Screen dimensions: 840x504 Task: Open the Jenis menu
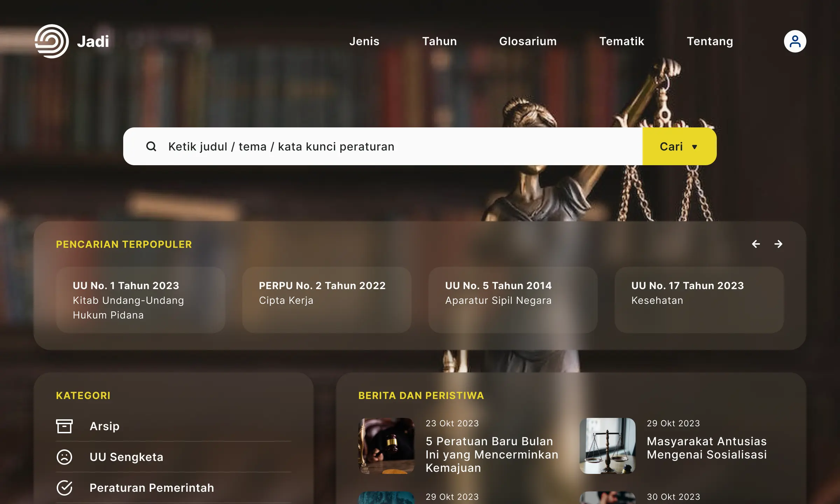(x=364, y=41)
